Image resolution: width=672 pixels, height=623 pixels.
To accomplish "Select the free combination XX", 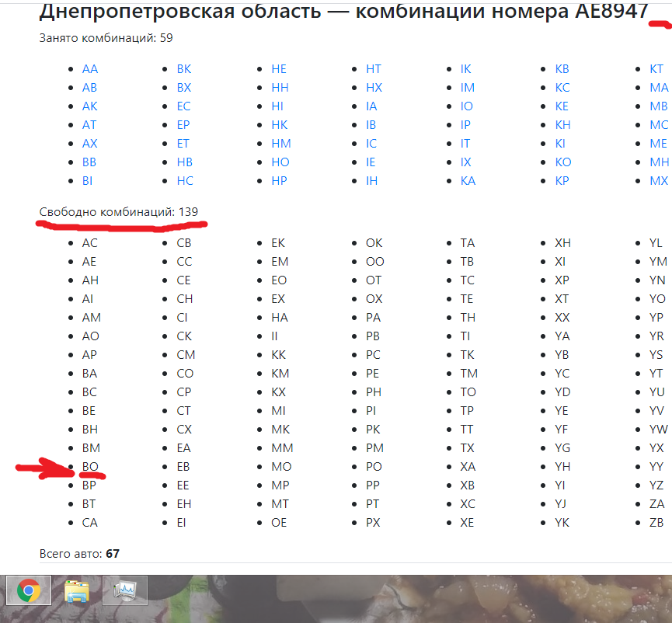I will click(x=562, y=318).
